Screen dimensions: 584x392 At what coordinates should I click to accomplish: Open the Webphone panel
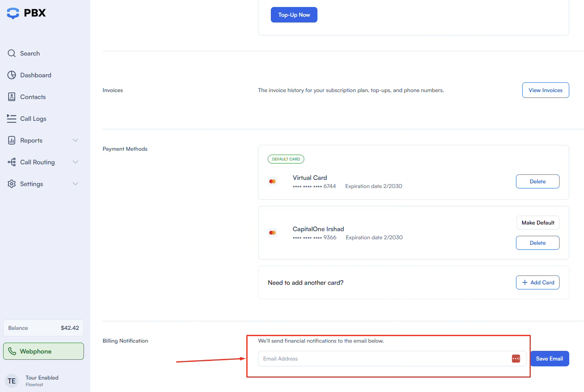(44, 351)
